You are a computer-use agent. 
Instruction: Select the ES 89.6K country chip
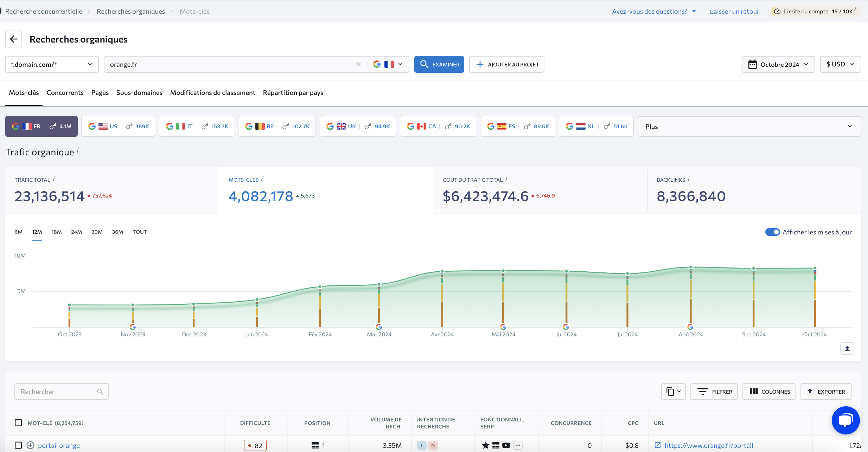click(518, 126)
